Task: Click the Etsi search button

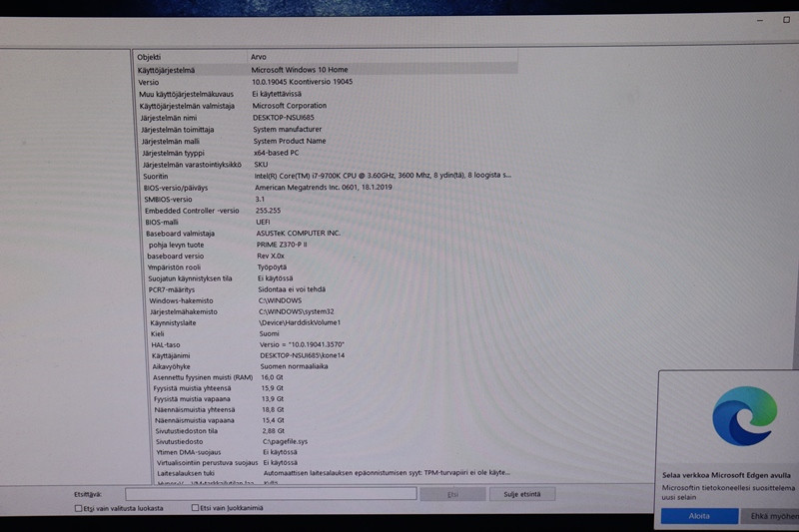Action: 452,494
